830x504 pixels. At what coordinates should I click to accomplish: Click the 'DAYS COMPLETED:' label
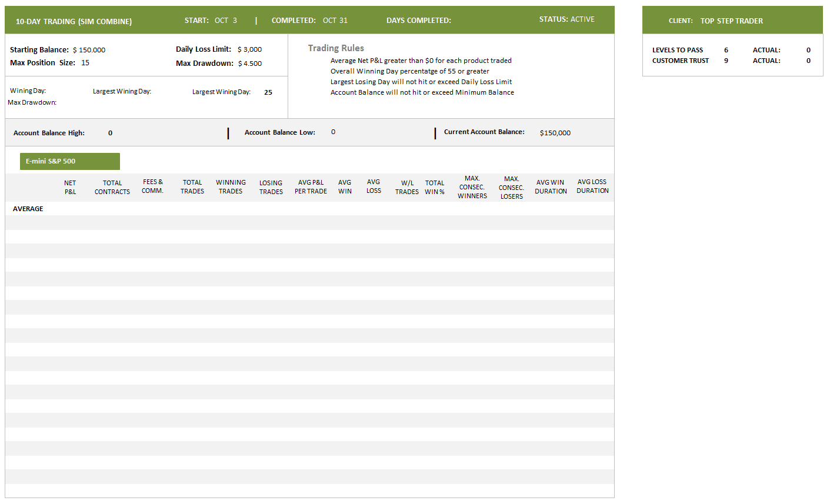point(419,21)
